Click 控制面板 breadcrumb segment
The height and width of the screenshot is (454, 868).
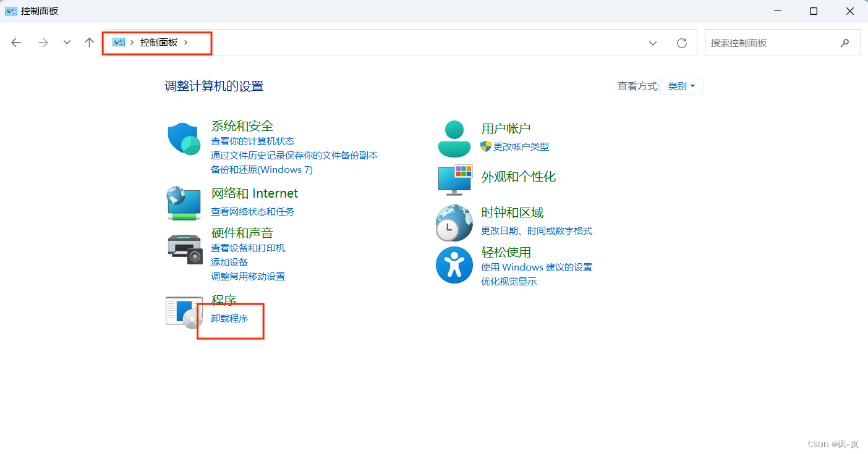[x=159, y=42]
